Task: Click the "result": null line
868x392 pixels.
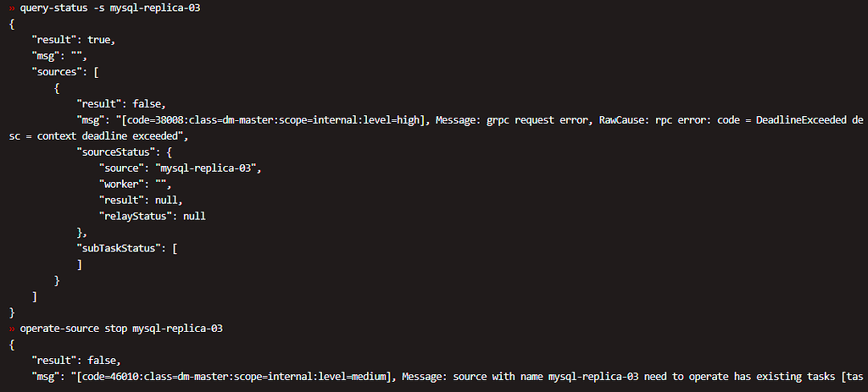Action: (x=140, y=200)
